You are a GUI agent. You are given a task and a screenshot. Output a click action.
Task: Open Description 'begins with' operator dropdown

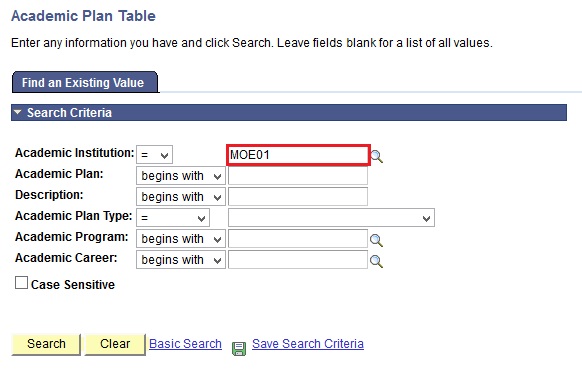(x=181, y=197)
